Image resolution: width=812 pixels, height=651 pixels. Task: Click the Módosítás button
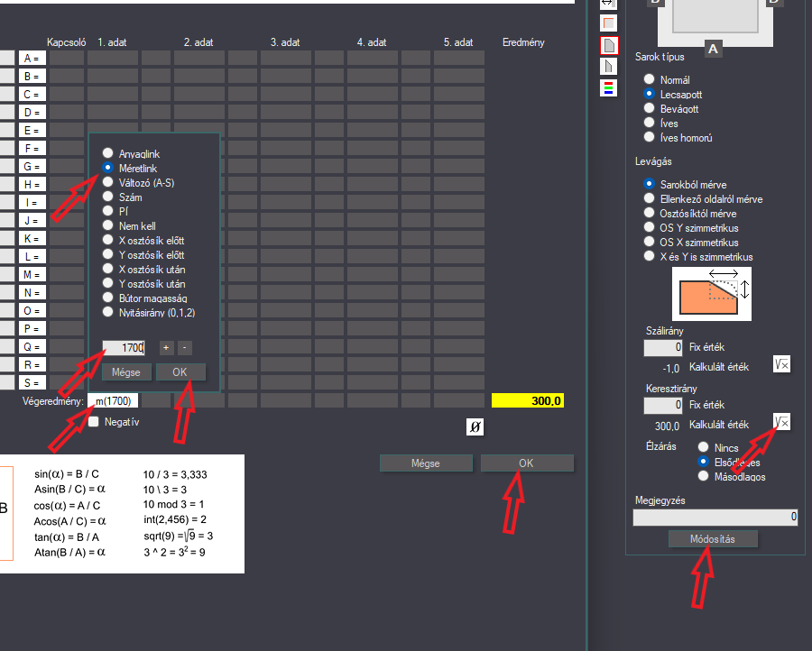[x=713, y=538]
